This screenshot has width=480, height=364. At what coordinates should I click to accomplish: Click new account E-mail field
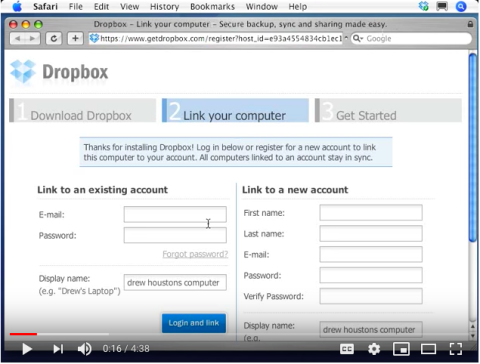pos(371,255)
